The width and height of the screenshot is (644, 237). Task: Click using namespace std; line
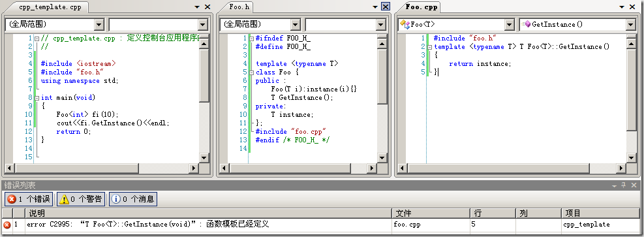click(x=80, y=81)
